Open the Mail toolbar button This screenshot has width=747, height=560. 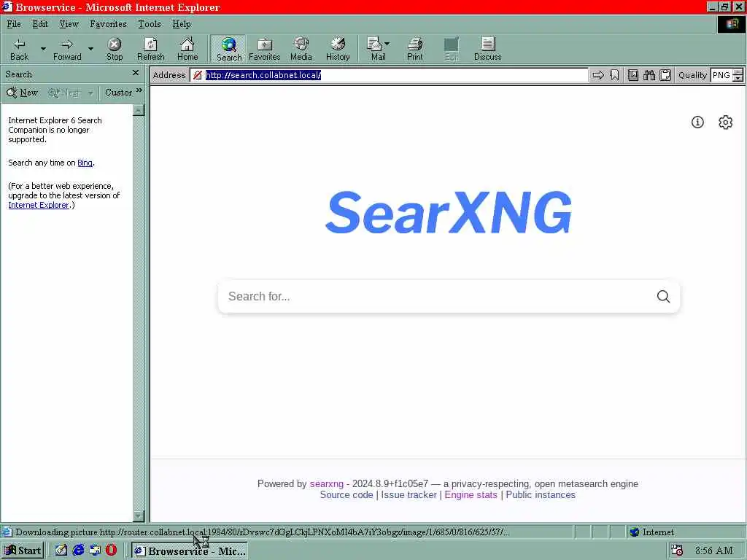coord(379,50)
